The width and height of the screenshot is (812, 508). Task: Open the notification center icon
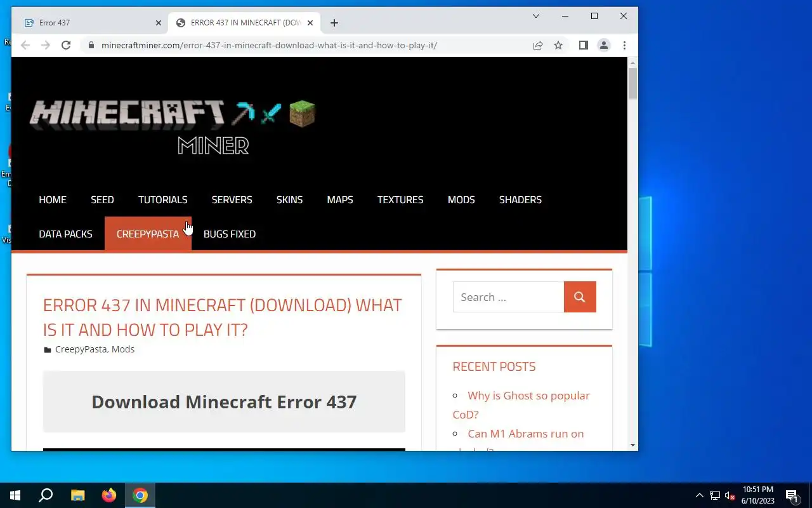tap(792, 495)
